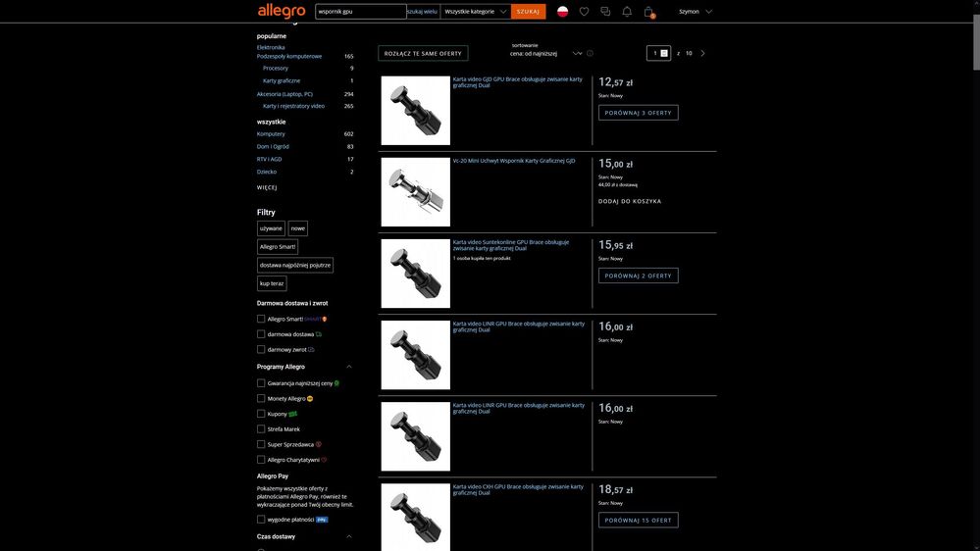The height and width of the screenshot is (551, 980).
Task: Open 'Vc-20 Mini Uchwyt Wspornik' listing title
Action: (514, 161)
